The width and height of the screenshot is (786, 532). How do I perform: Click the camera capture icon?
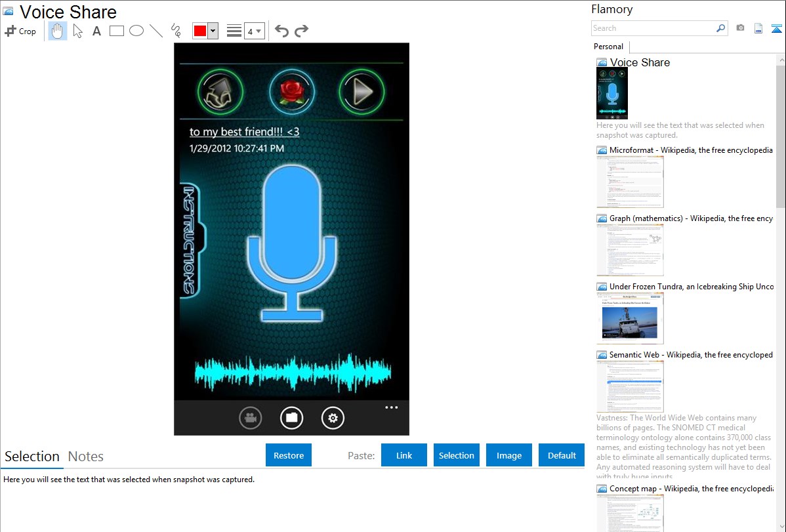tap(740, 28)
